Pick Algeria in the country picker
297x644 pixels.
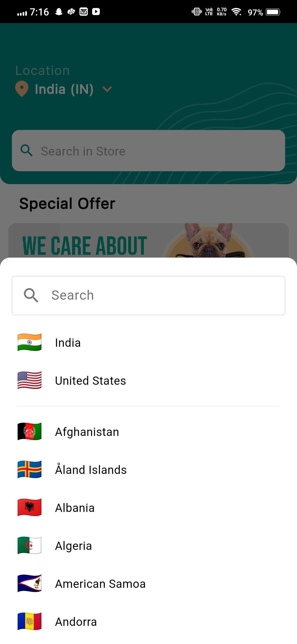click(148, 546)
